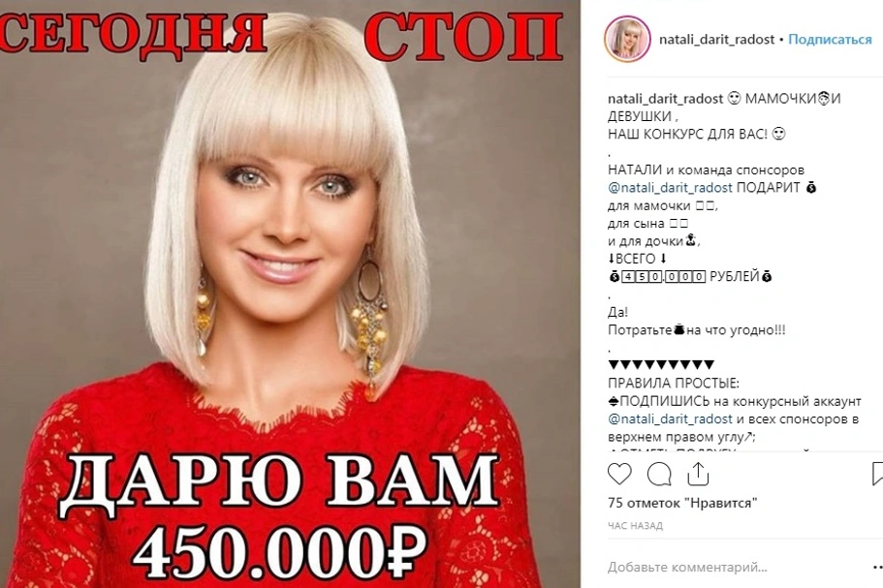Focus the Добавьте комментарий input field
This screenshot has height=588, width=883.
point(687,568)
